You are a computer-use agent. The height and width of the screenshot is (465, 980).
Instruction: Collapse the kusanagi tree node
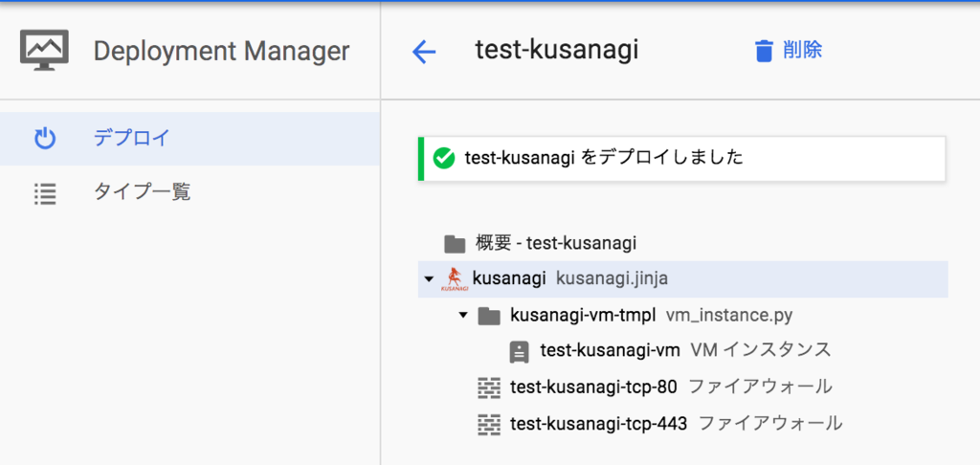point(428,279)
